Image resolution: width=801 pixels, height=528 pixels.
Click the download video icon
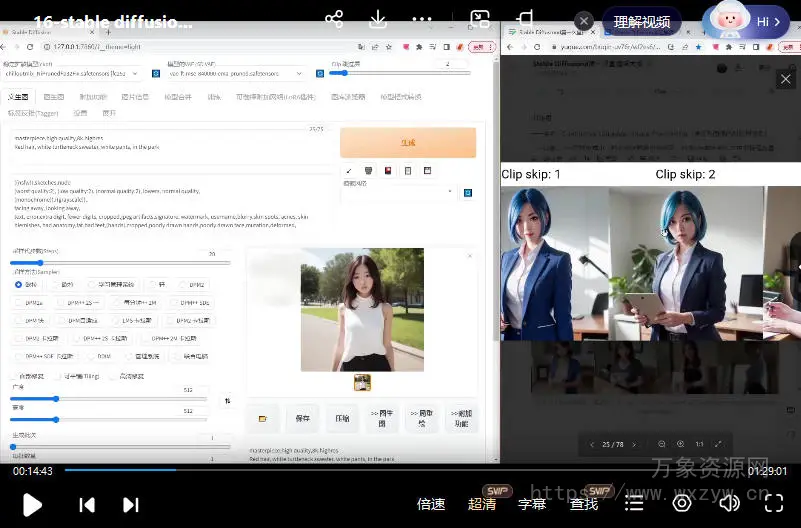(x=379, y=20)
